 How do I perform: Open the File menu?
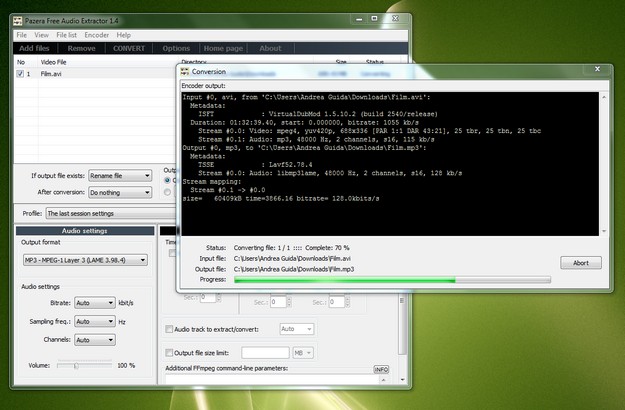pos(22,35)
